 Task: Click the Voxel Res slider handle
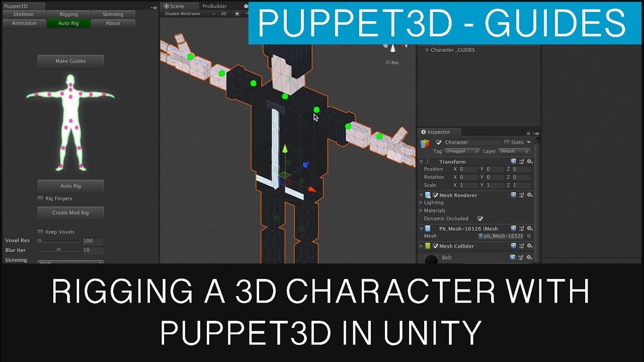tap(40, 241)
